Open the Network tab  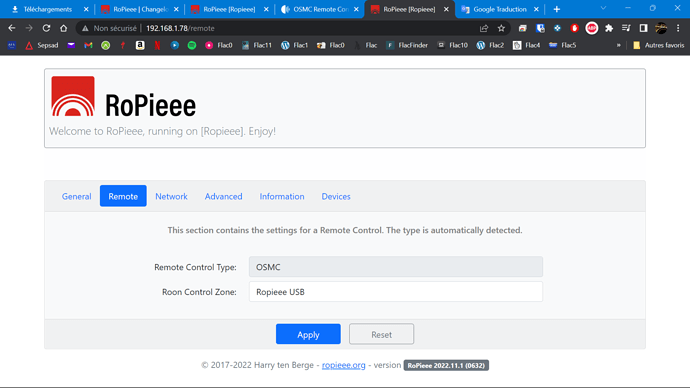pos(171,196)
